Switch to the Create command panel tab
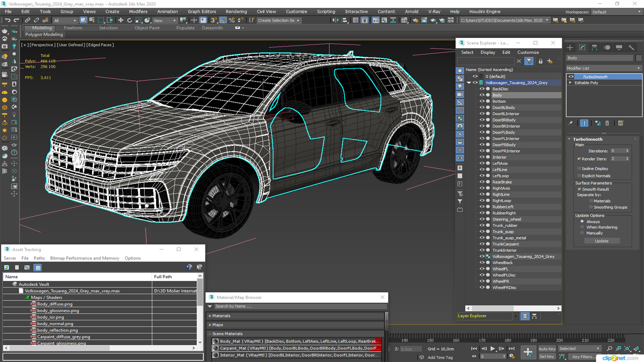 (x=570, y=48)
